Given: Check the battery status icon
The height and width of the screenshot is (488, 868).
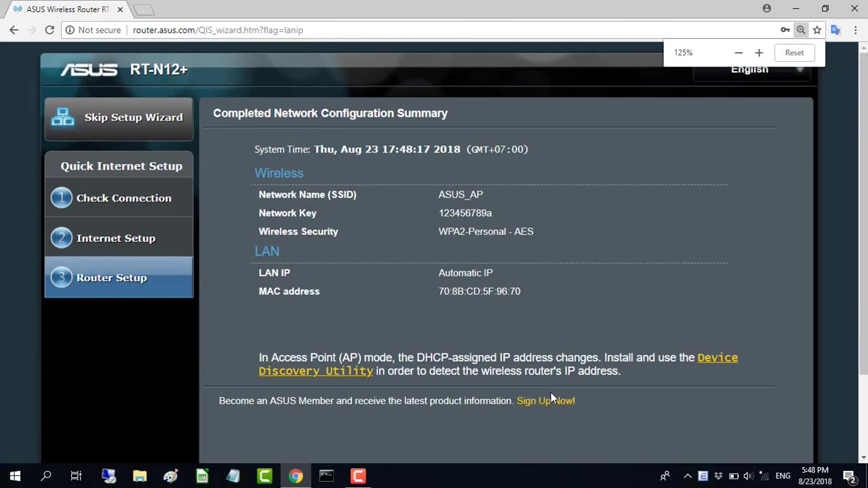Looking at the screenshot, I should (x=733, y=476).
